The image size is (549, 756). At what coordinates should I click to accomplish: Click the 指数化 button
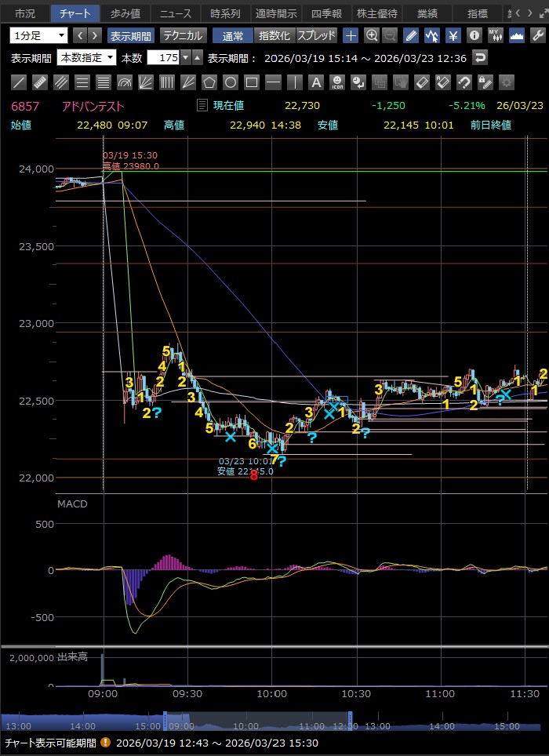(x=274, y=35)
